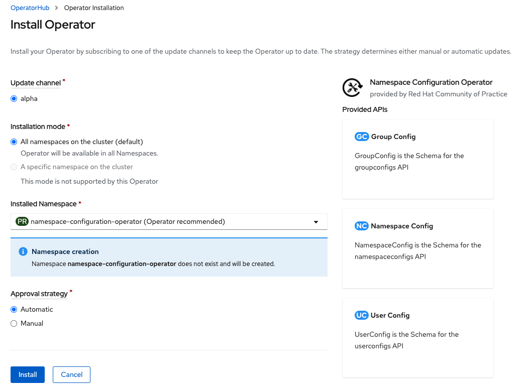This screenshot has height=392, width=532.
Task: Click the PR project badge in namespace selector
Action: 22,221
